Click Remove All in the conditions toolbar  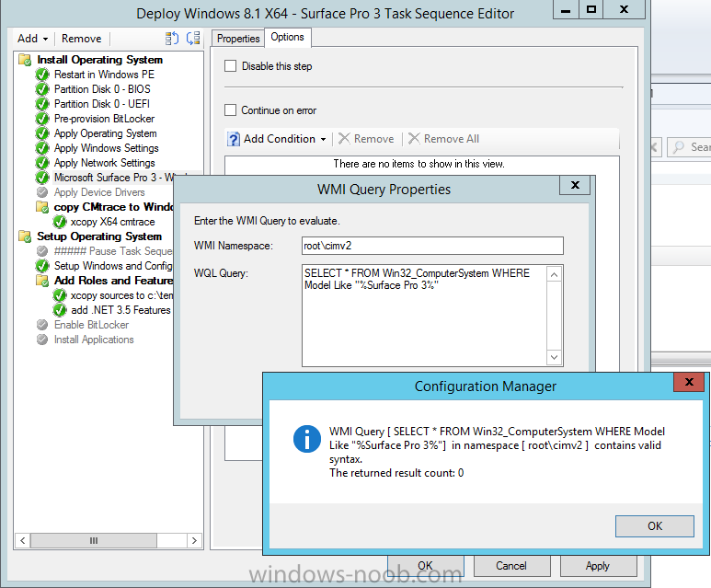(x=444, y=139)
